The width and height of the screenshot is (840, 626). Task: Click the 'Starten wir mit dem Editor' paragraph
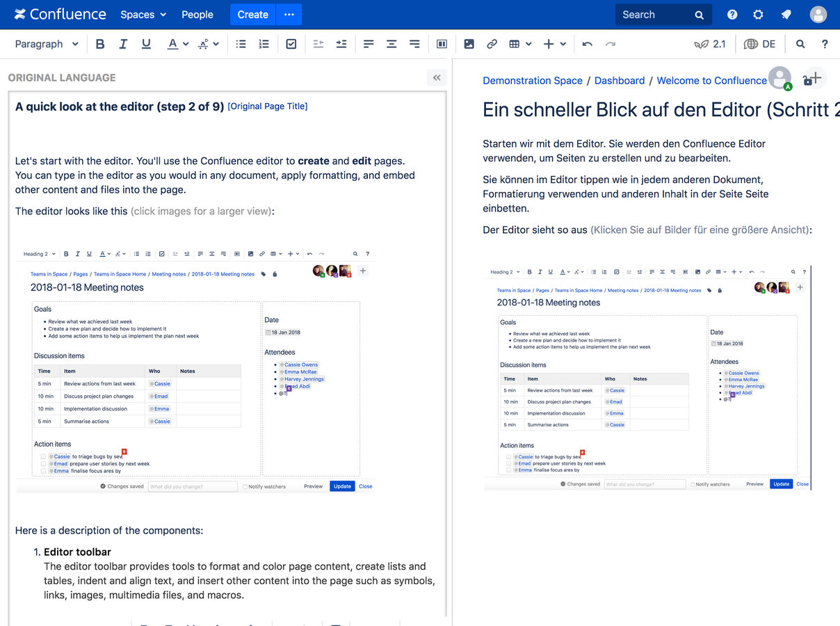pos(624,151)
